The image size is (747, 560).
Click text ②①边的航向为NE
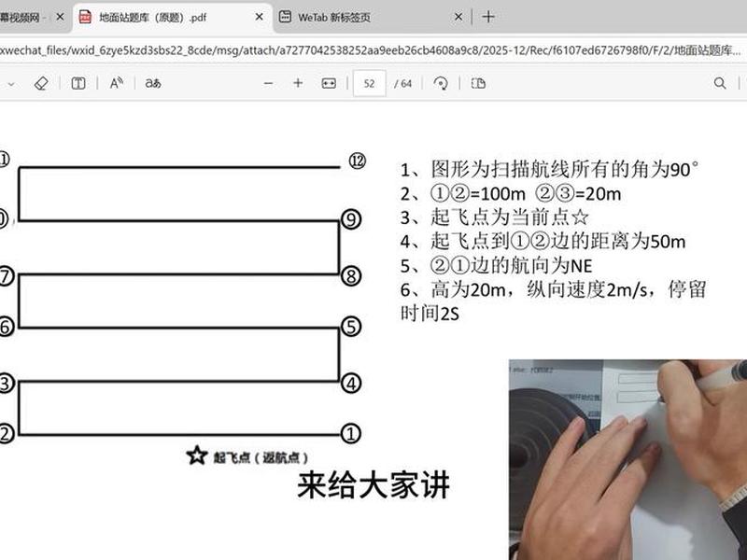(511, 266)
